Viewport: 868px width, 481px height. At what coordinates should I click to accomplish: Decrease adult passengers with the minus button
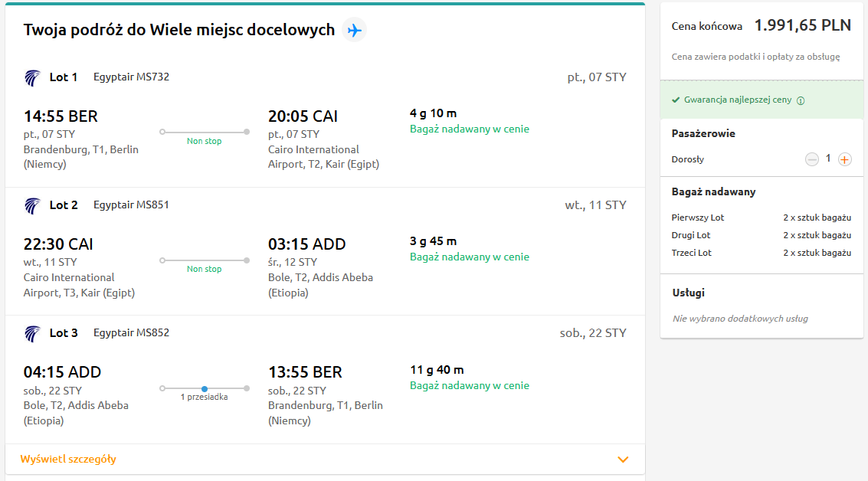pos(811,159)
